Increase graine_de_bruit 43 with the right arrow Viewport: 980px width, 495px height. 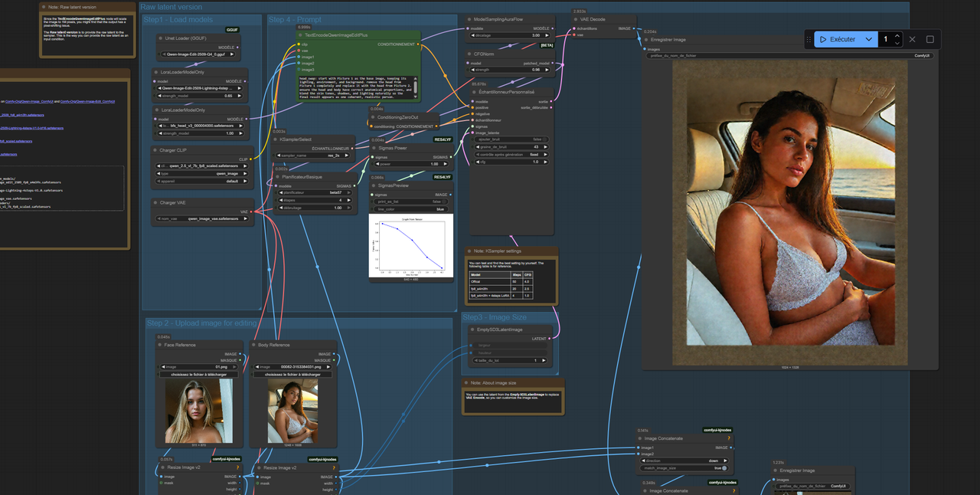point(545,146)
